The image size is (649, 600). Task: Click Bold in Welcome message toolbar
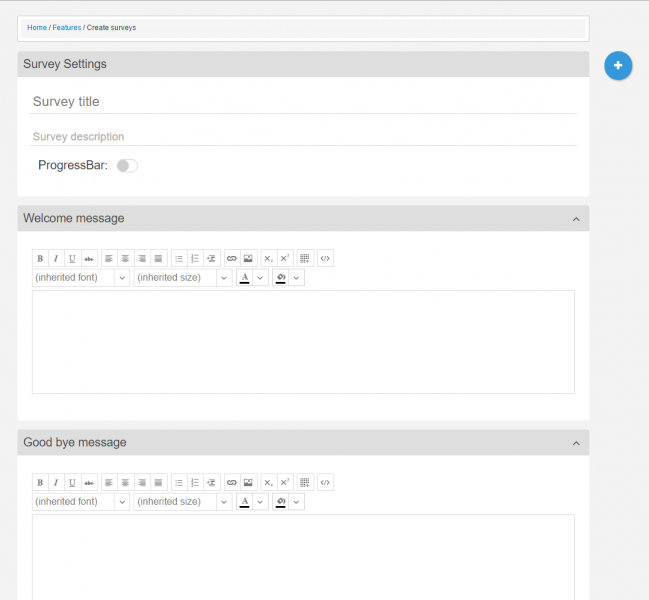tap(40, 259)
